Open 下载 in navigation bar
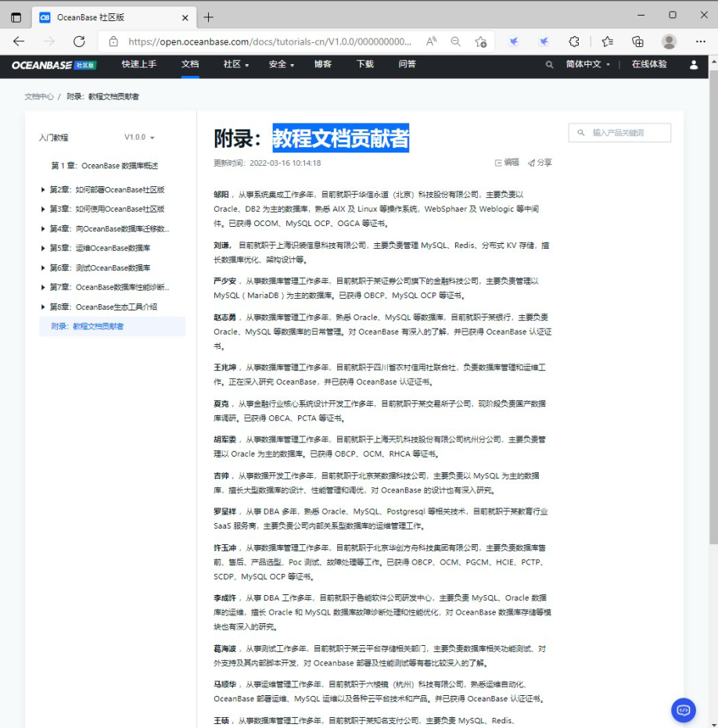This screenshot has width=718, height=728. [x=365, y=64]
